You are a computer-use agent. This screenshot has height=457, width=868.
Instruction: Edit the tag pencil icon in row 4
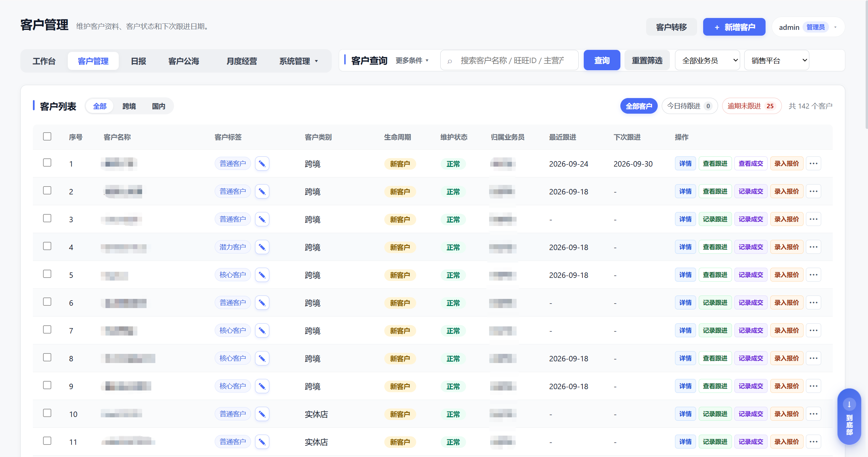[262, 247]
